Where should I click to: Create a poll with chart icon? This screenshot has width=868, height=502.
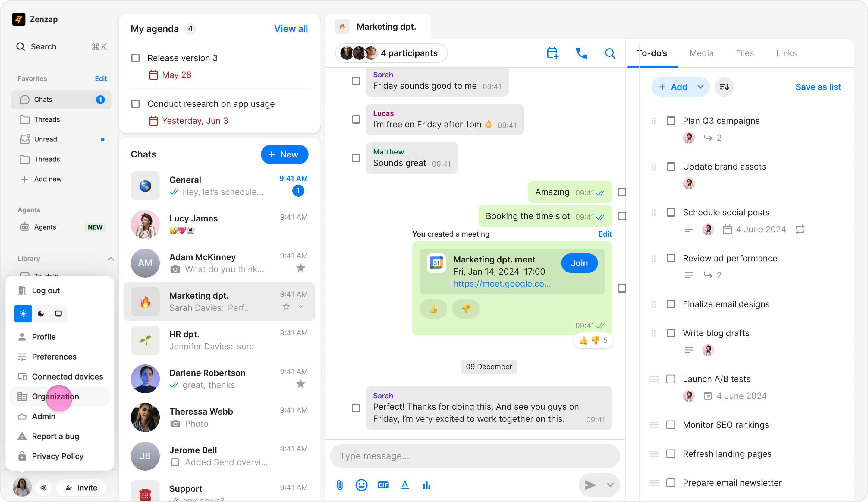[426, 485]
